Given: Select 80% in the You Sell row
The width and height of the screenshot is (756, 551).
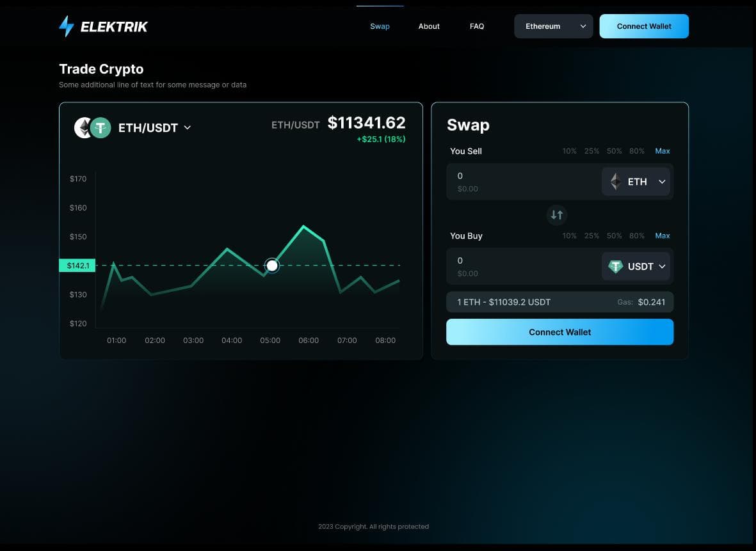Looking at the screenshot, I should tap(637, 151).
